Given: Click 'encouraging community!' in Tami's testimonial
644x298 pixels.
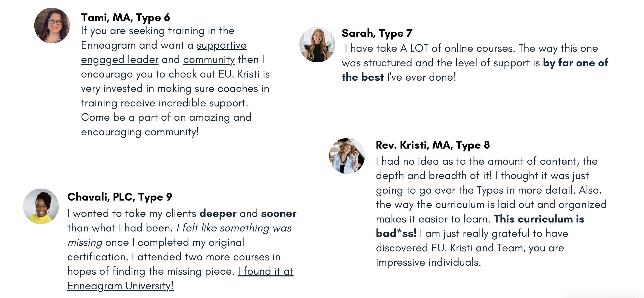Looking at the screenshot, I should (140, 132).
